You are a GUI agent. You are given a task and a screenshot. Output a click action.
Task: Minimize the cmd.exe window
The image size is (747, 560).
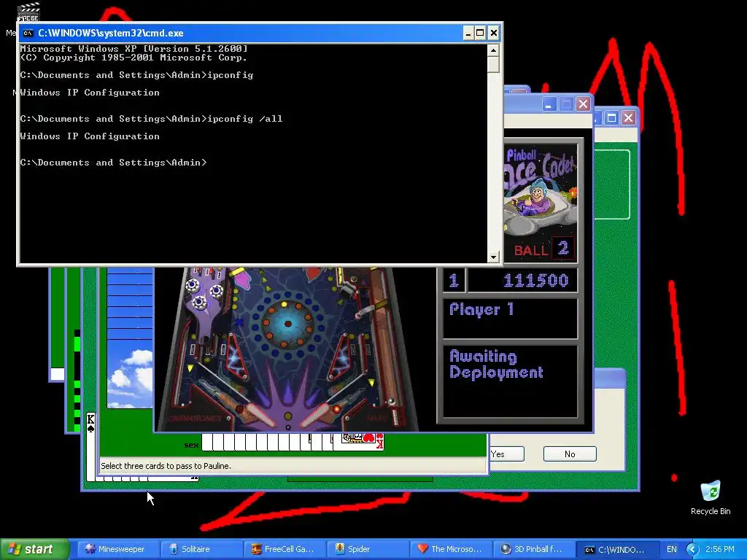[x=468, y=33]
